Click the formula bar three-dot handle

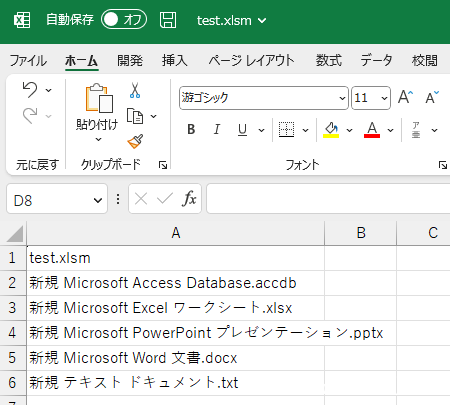point(118,199)
